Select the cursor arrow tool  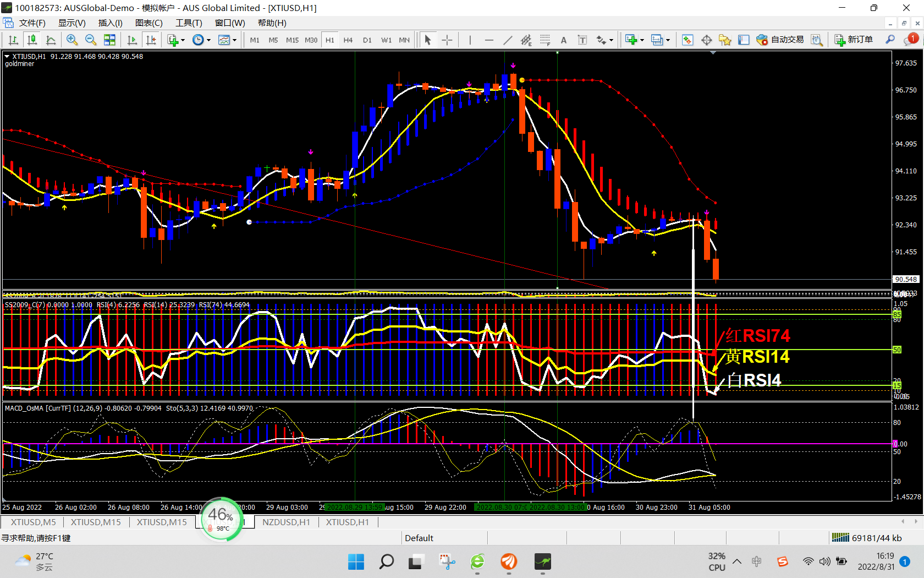tap(428, 40)
